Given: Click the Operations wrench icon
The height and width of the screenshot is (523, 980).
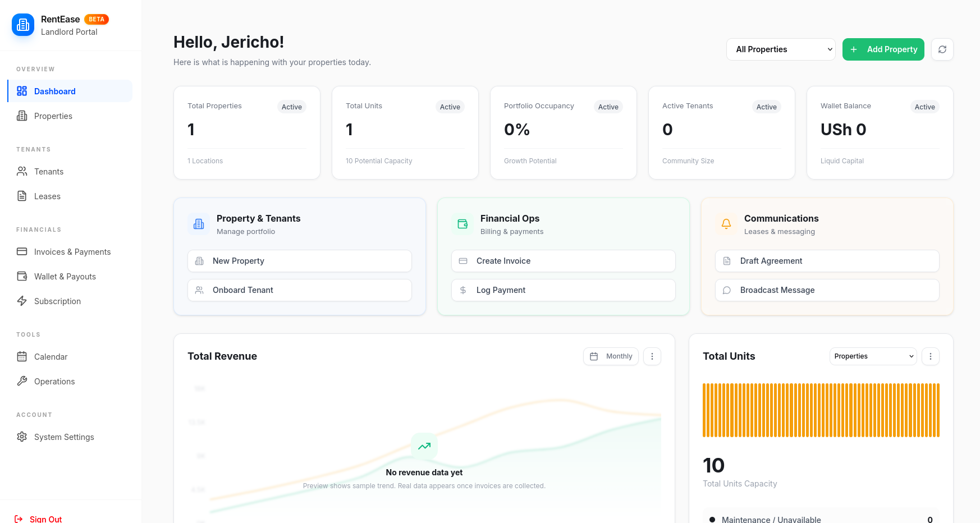Looking at the screenshot, I should (22, 381).
